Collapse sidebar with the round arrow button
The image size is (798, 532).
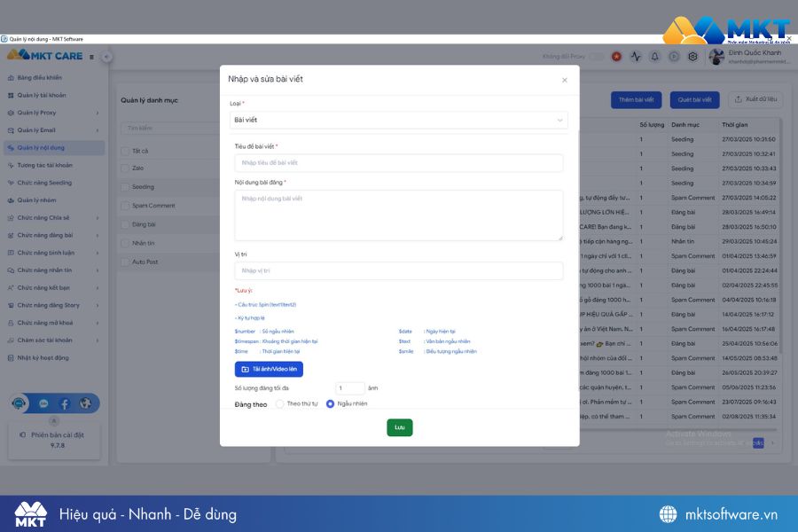coord(106,57)
